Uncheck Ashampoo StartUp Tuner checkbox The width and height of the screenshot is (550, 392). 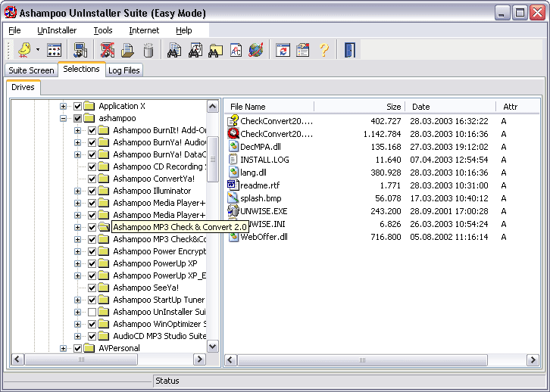click(x=92, y=300)
